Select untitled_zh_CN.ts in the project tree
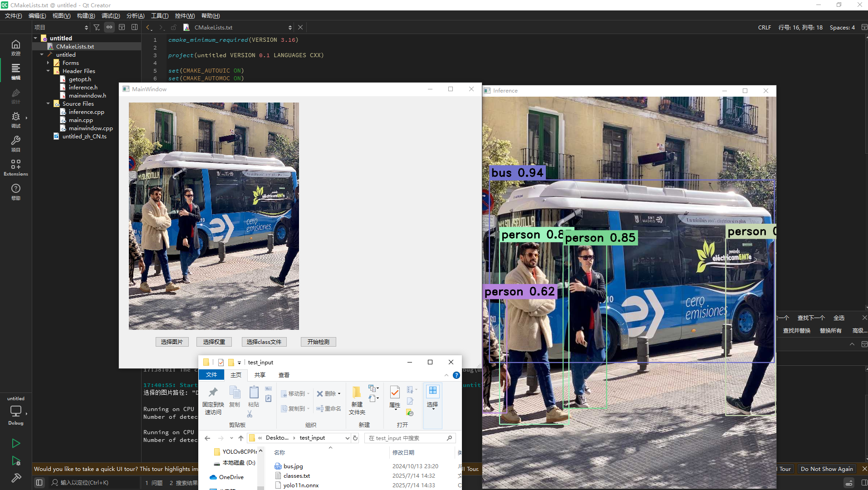Viewport: 868px width, 490px height. point(84,136)
